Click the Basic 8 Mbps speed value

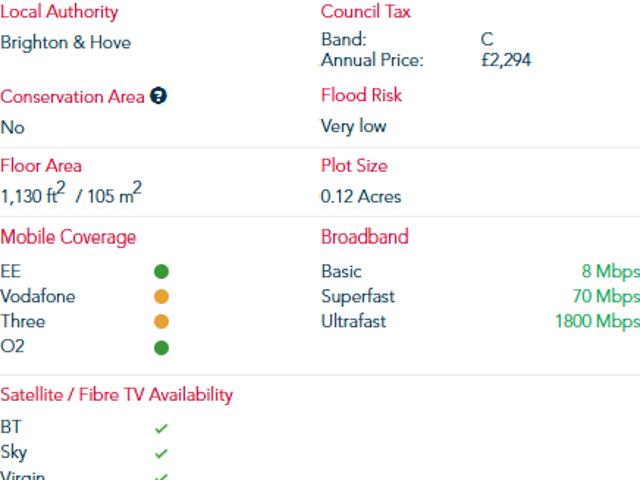(611, 271)
